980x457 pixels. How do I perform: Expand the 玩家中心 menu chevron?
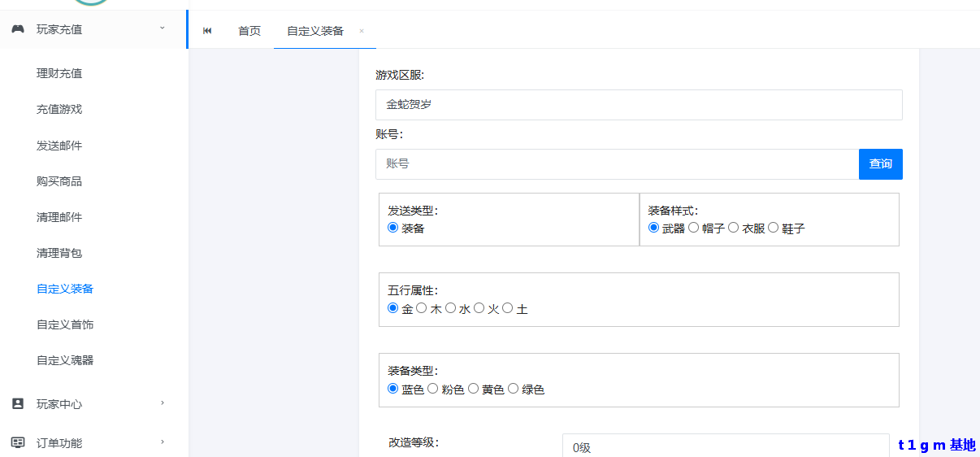[x=163, y=403]
